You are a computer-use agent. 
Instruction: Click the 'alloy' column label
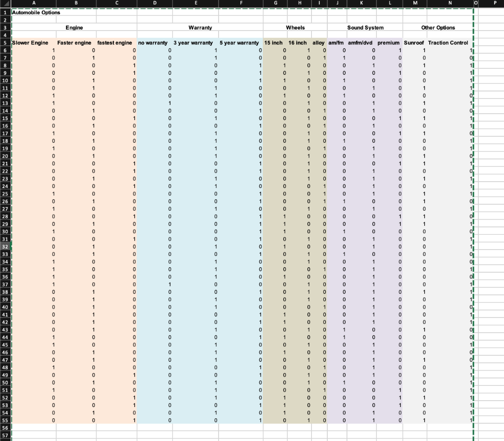[x=318, y=43]
